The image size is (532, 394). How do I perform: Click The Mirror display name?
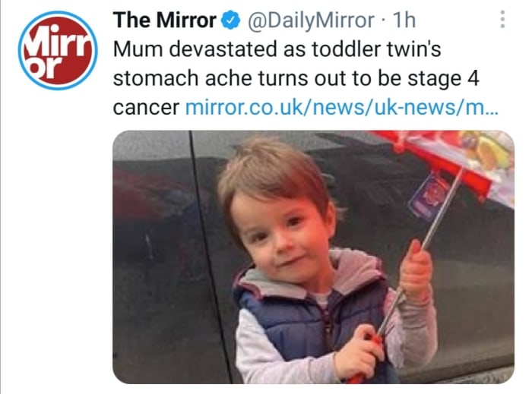(x=164, y=20)
